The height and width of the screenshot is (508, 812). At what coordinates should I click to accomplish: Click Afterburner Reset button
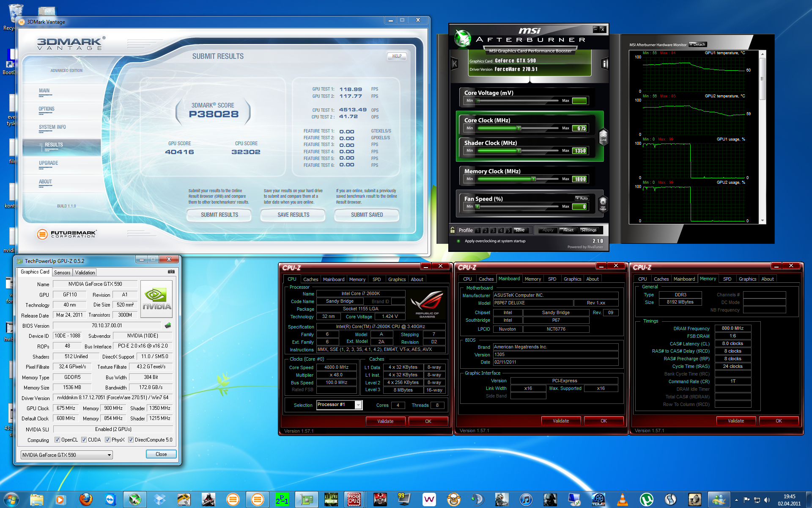(568, 230)
